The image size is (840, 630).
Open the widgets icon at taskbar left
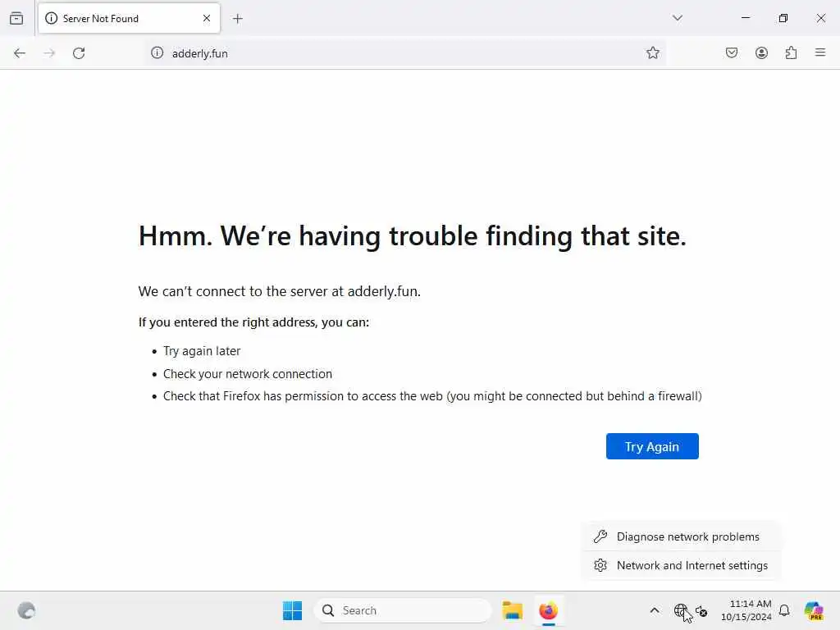(26, 610)
